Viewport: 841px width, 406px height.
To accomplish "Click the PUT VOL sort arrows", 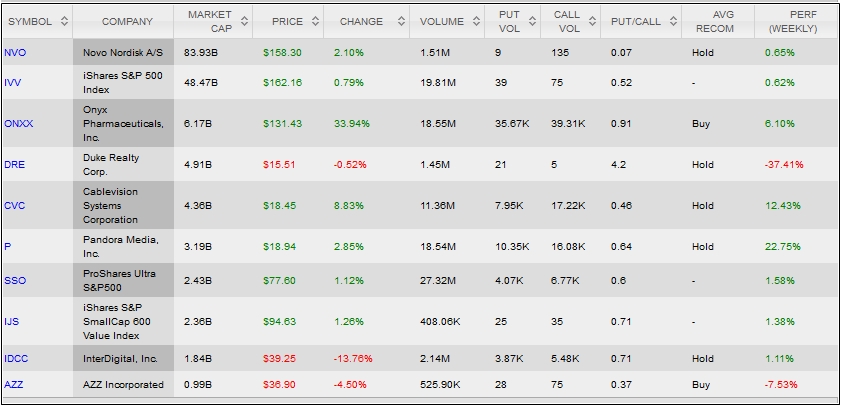I will pyautogui.click(x=532, y=21).
